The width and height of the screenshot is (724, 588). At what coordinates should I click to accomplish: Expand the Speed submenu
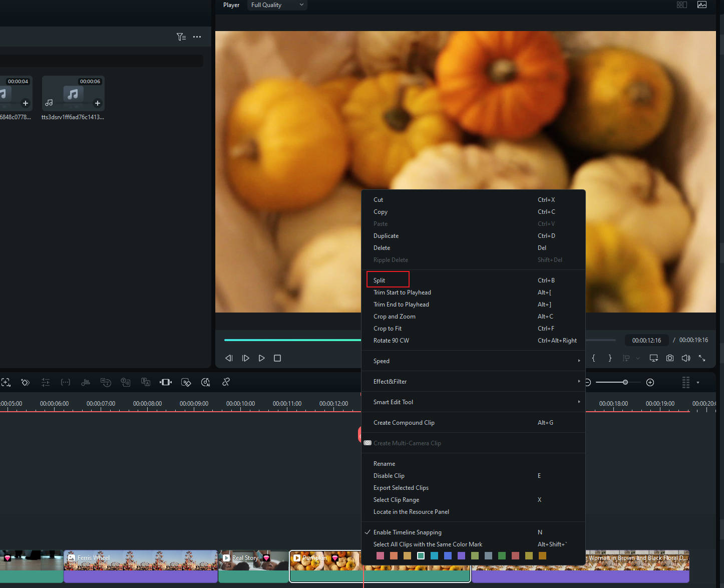tap(473, 361)
